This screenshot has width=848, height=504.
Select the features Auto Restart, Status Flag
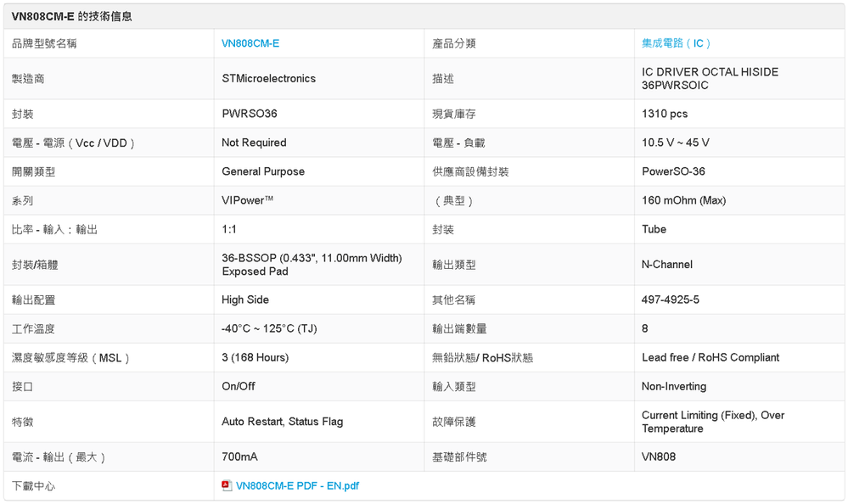tap(283, 421)
